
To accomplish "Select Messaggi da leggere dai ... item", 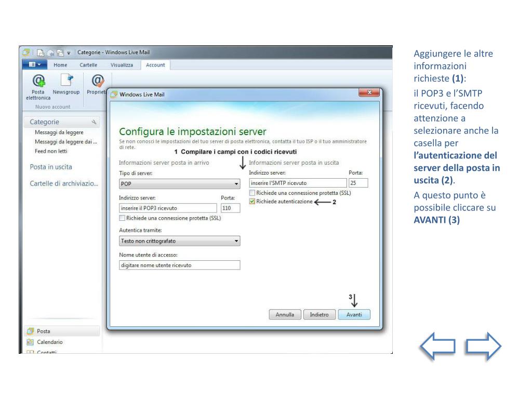I will (66, 142).
